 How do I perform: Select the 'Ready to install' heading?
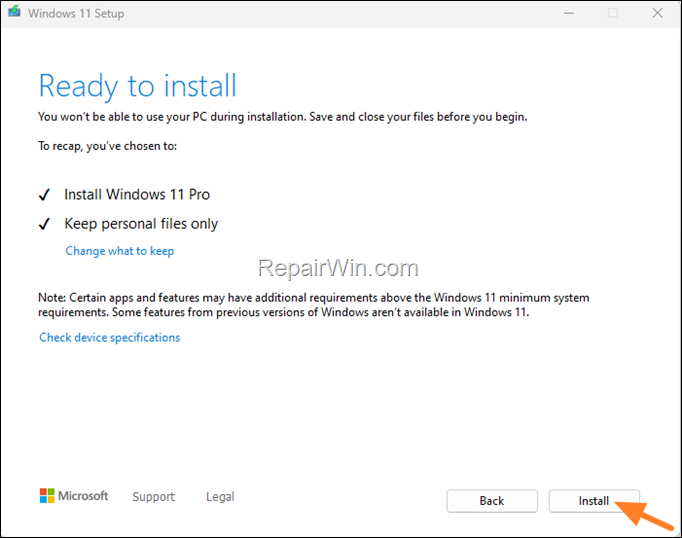click(x=137, y=86)
